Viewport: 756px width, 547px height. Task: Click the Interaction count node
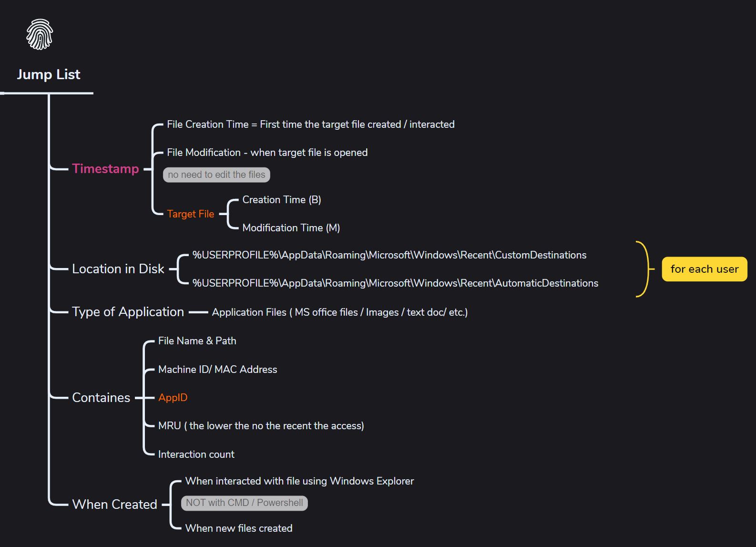(x=196, y=454)
